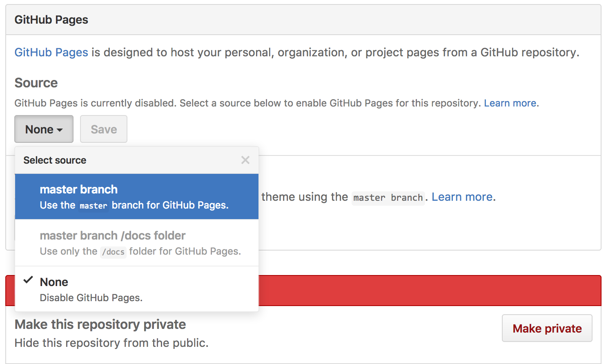Click the Source heading text
Screen dimensions: 606x364
(36, 83)
